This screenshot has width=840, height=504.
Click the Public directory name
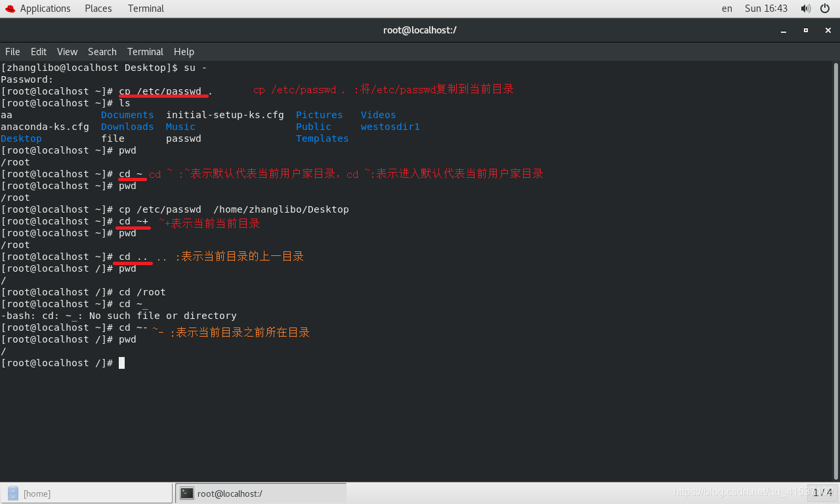tap(314, 127)
